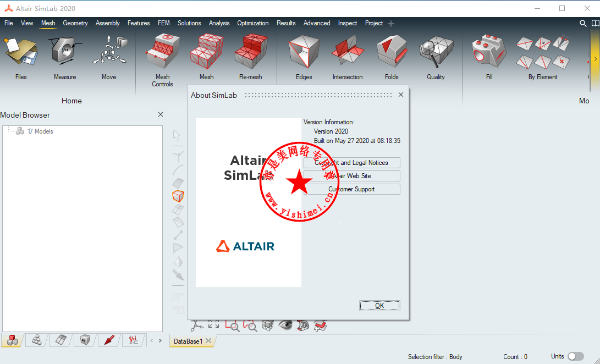Toggle the Units switch
The height and width of the screenshot is (364, 600).
click(575, 356)
